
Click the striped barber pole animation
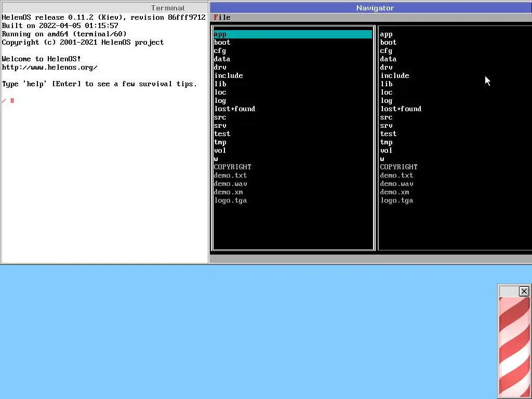coord(514,347)
